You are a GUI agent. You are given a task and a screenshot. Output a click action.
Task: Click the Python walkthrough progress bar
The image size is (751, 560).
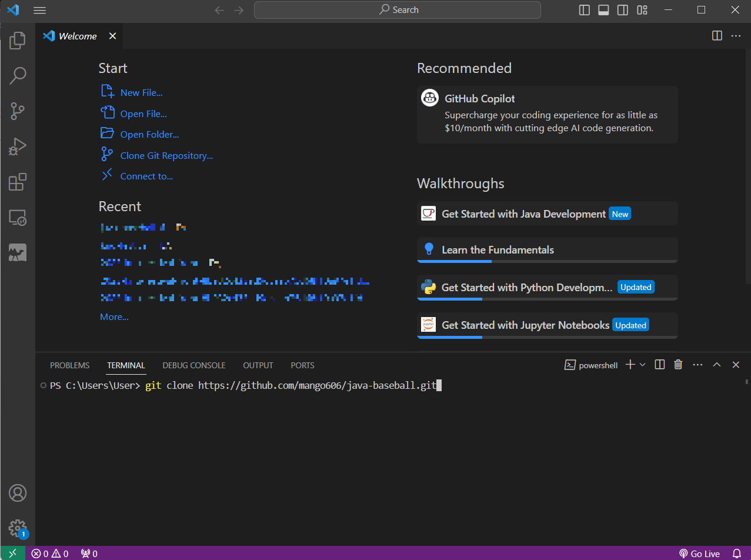(x=547, y=299)
